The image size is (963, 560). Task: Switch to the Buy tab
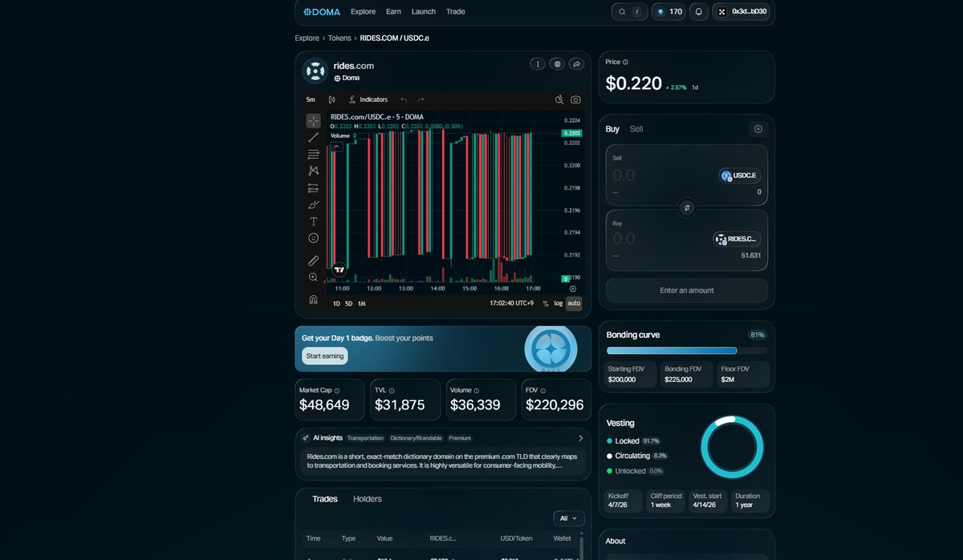[612, 129]
